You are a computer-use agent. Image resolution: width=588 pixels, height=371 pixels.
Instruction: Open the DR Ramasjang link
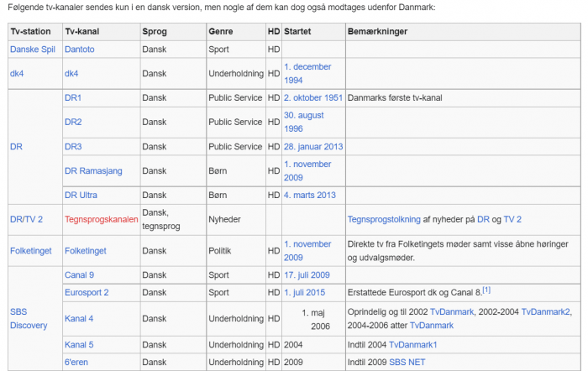coord(93,171)
